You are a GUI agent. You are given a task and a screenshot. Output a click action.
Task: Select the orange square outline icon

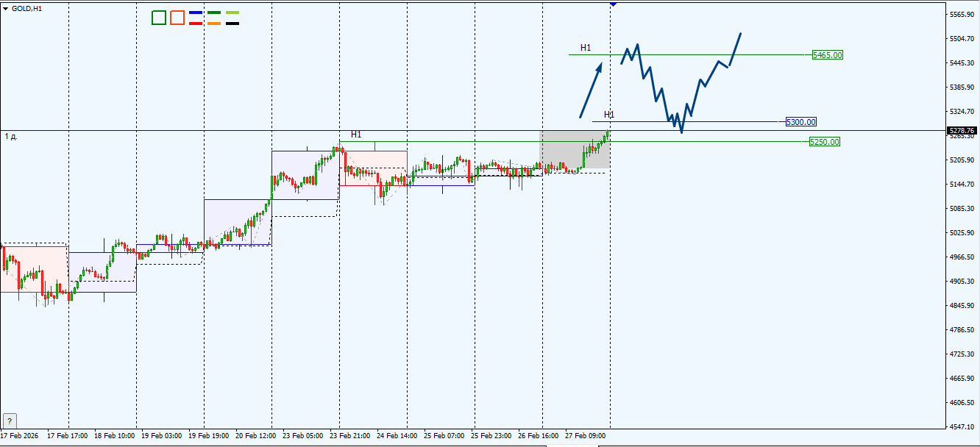tap(177, 18)
